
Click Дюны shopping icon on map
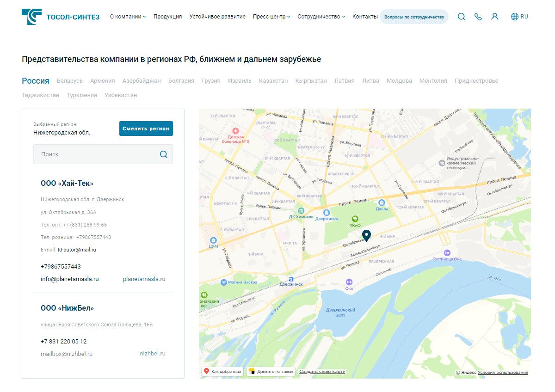[x=382, y=202]
